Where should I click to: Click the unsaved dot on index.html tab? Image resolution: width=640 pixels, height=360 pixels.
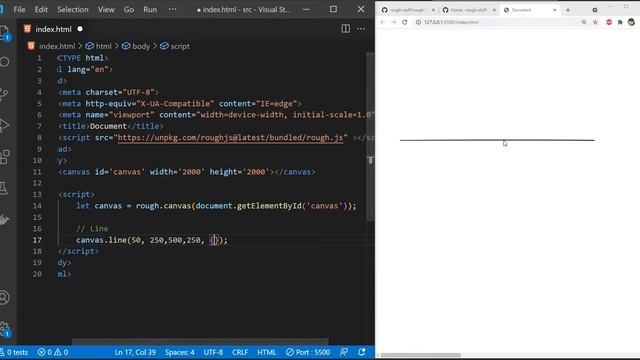(x=80, y=29)
